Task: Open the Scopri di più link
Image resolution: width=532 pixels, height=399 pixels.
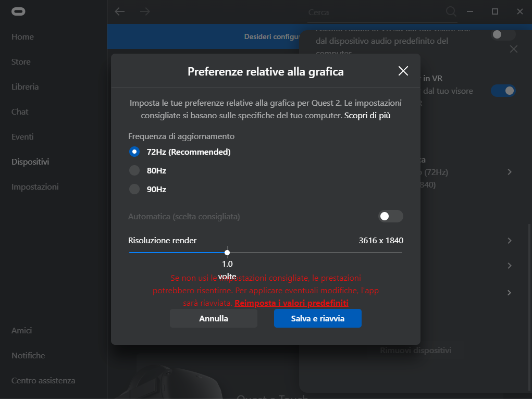Action: [367, 116]
